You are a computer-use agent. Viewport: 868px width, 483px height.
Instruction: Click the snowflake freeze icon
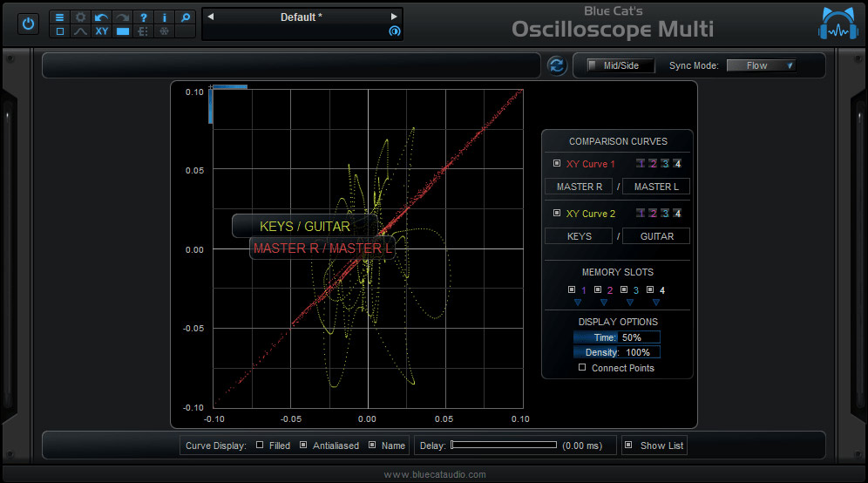(165, 31)
